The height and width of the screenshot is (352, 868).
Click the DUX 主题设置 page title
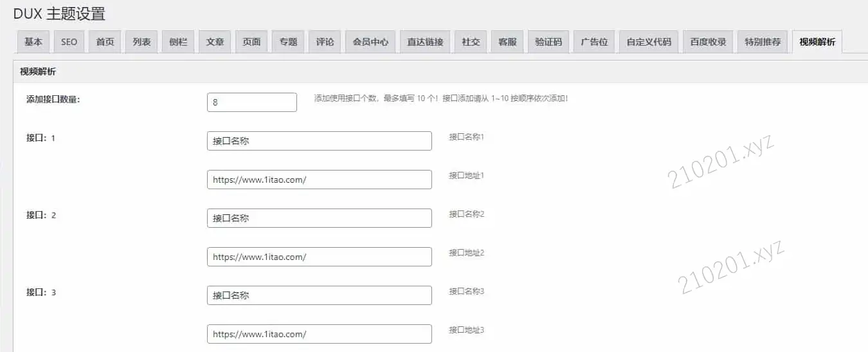point(59,14)
